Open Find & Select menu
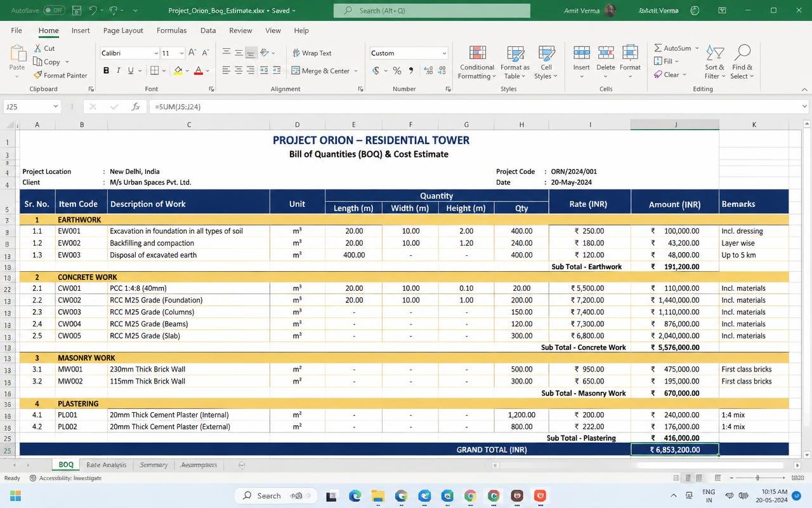The width and height of the screenshot is (812, 508). pos(742,62)
